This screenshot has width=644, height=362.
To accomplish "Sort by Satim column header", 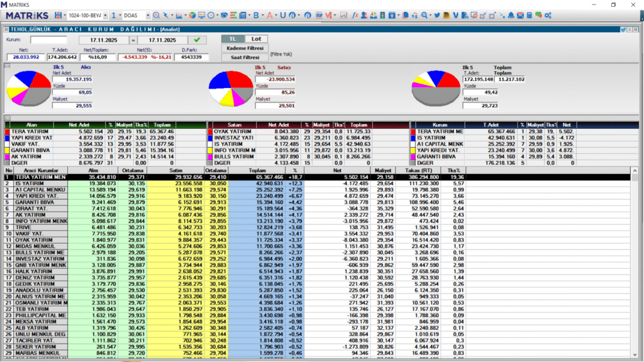I will tap(176, 170).
